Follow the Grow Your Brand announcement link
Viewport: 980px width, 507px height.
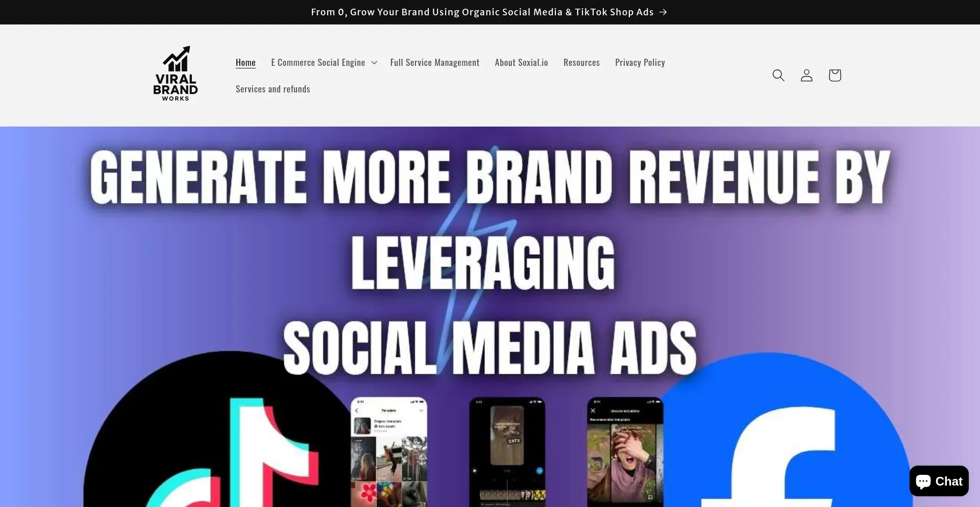[x=489, y=12]
